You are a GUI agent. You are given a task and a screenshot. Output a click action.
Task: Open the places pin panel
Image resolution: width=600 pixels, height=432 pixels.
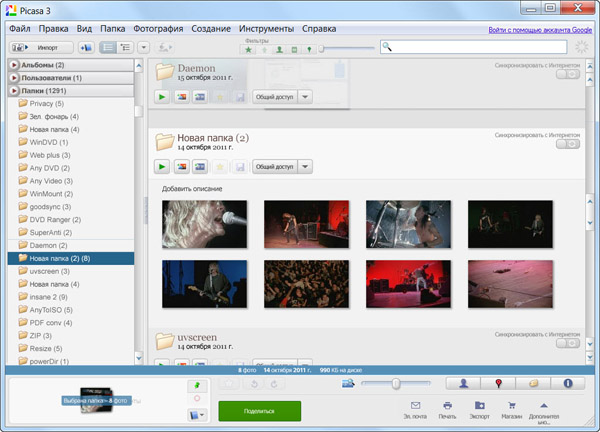click(498, 383)
